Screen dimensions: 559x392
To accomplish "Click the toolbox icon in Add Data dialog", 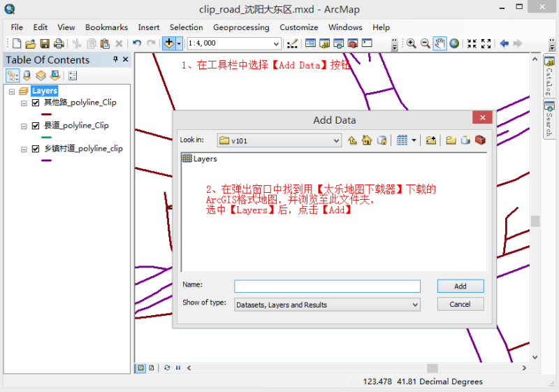I will pyautogui.click(x=480, y=140).
